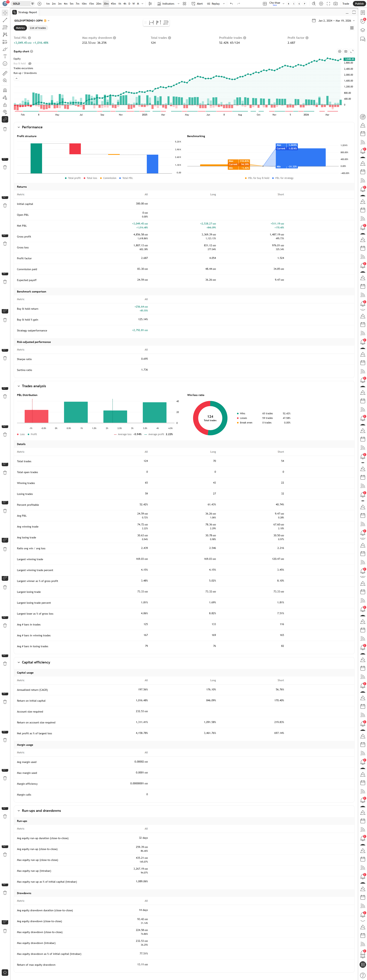
Task: Click the topmost trash icon in left toolbar
Action: (5, 129)
